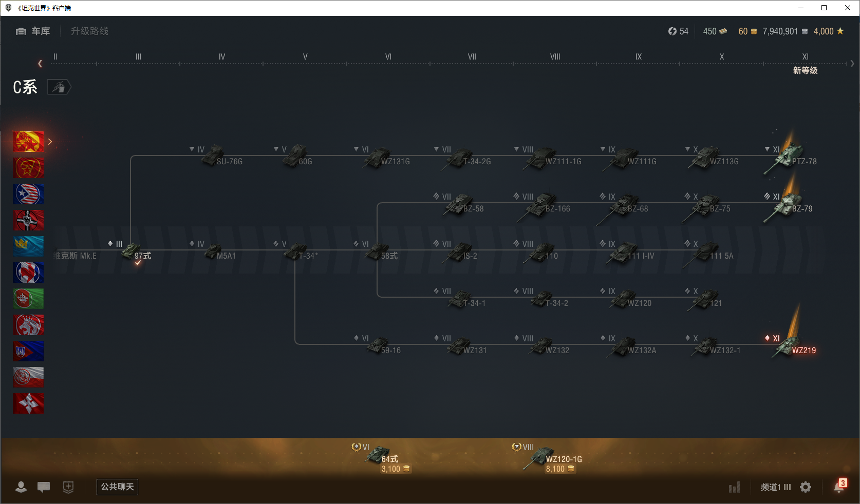This screenshot has height=504, width=860.
Task: Switch to the 车库 garage tab
Action: (x=33, y=31)
